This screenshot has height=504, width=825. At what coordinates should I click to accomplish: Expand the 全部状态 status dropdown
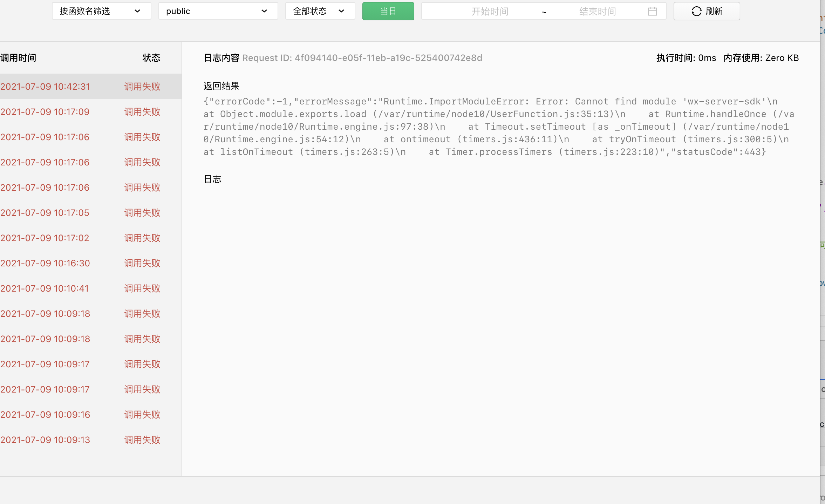click(320, 11)
